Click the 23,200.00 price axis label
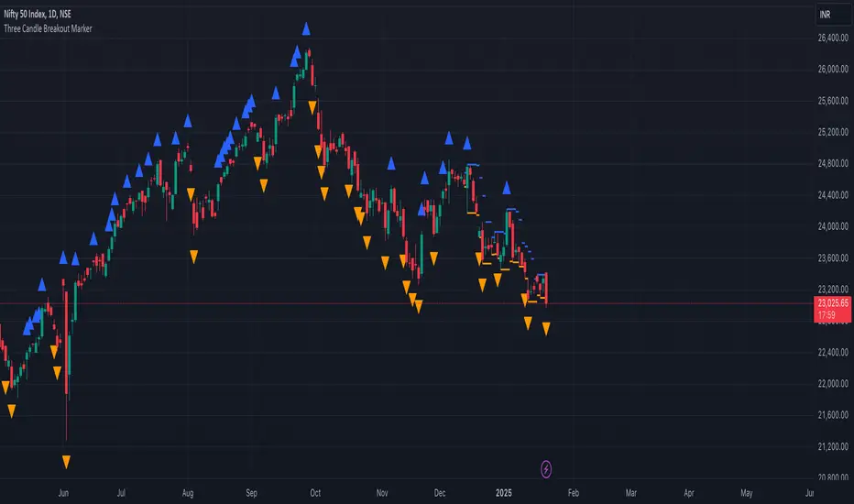Screen dimensions: 854x504 tap(833, 290)
